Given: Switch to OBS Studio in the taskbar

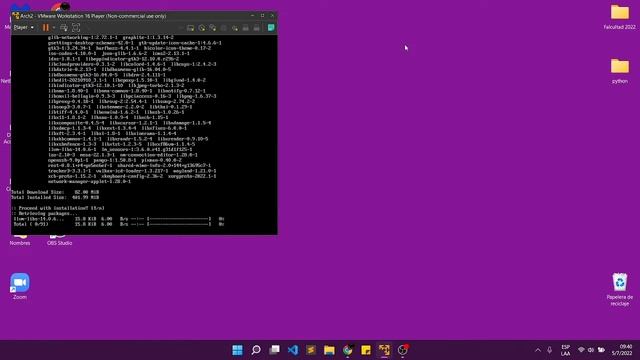Looking at the screenshot, I should (402, 350).
